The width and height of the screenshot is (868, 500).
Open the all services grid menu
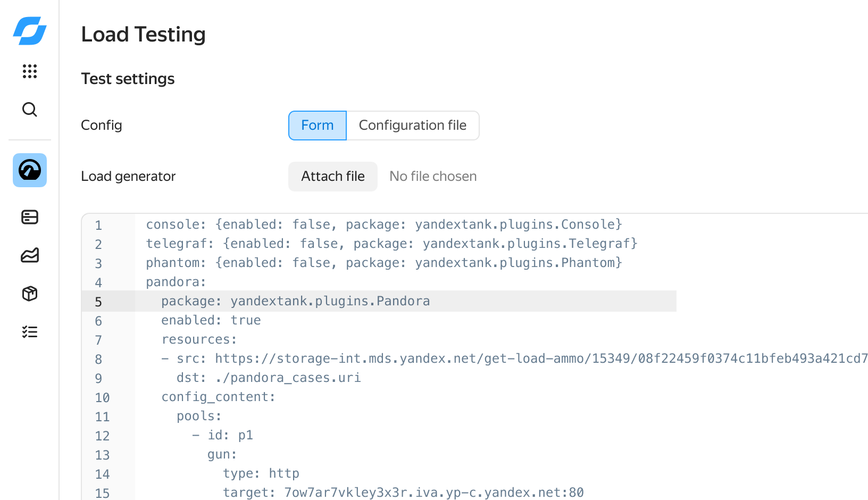[30, 71]
